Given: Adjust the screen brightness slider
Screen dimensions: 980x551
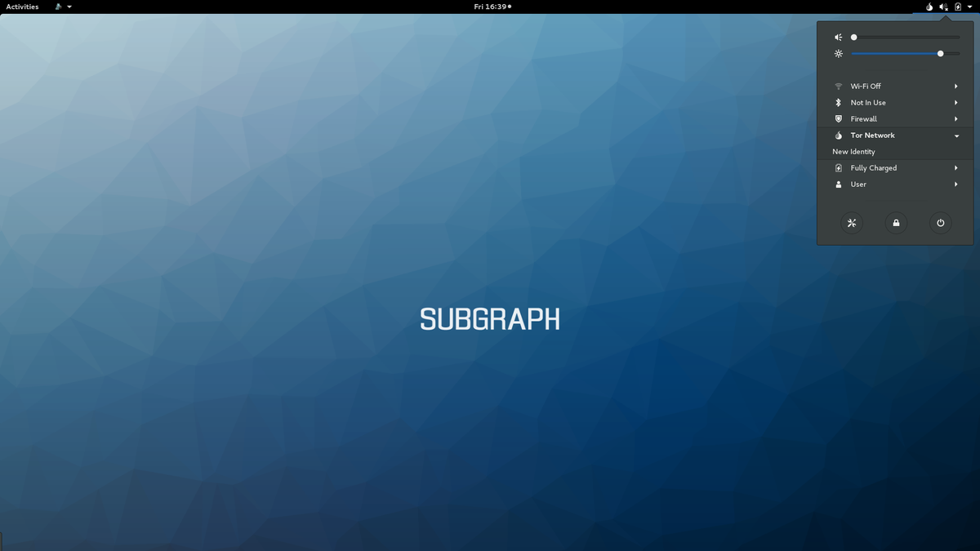Looking at the screenshot, I should [x=906, y=54].
